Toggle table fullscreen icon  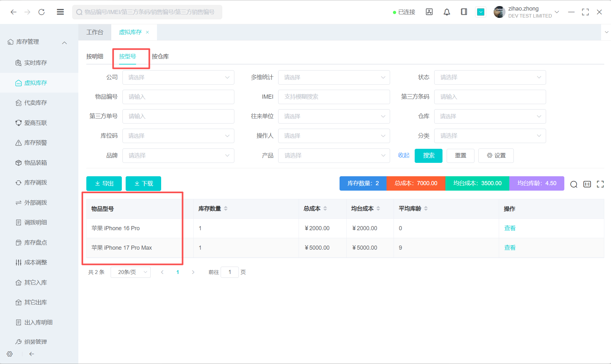pos(600,184)
